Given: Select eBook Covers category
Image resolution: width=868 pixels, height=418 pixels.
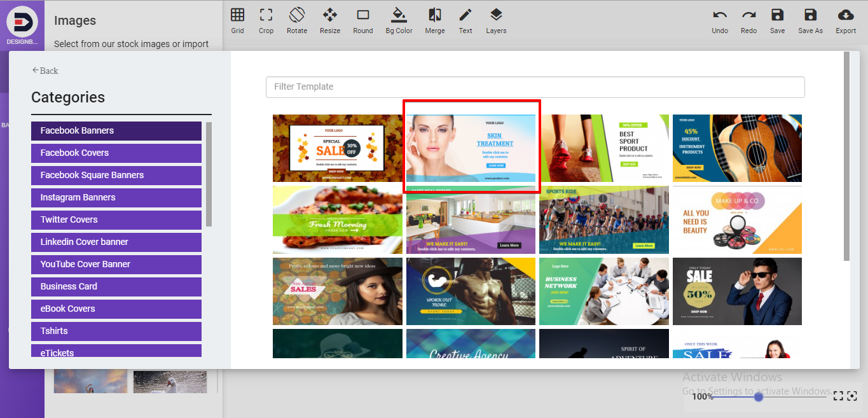Looking at the screenshot, I should 116,309.
